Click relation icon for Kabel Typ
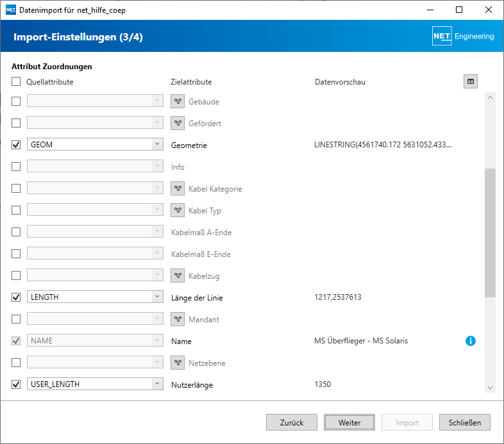This screenshot has height=444, width=504. pyautogui.click(x=178, y=210)
